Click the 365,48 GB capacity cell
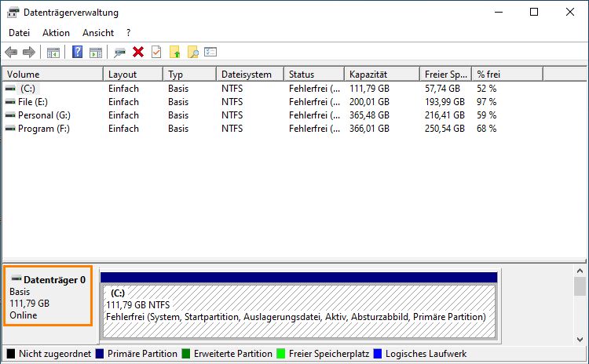Viewport: 589px width, 364px height. (369, 115)
